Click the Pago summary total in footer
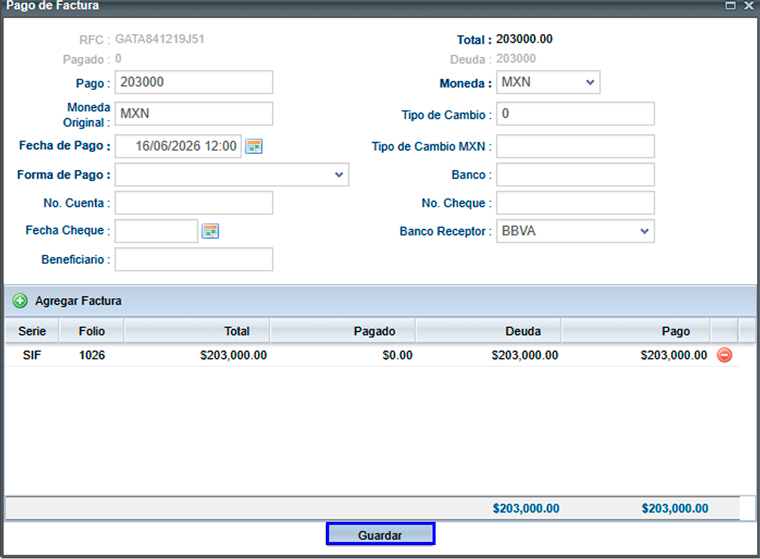The height and width of the screenshot is (559, 760). pyautogui.click(x=675, y=508)
